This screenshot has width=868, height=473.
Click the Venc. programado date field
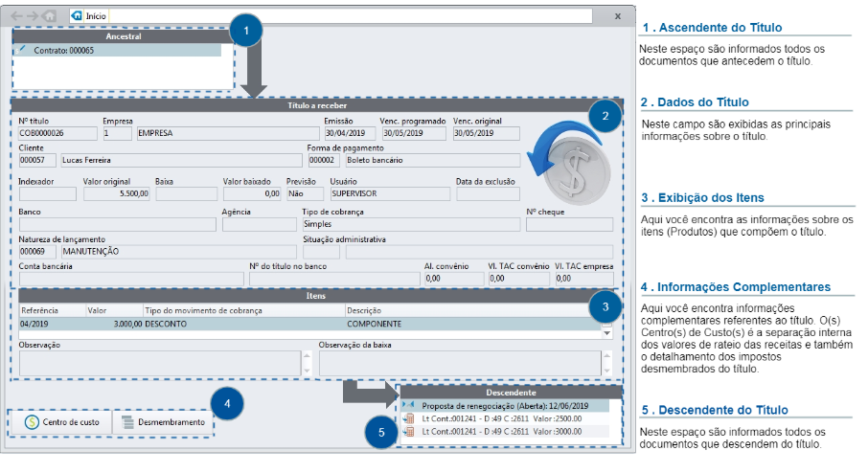(x=414, y=133)
